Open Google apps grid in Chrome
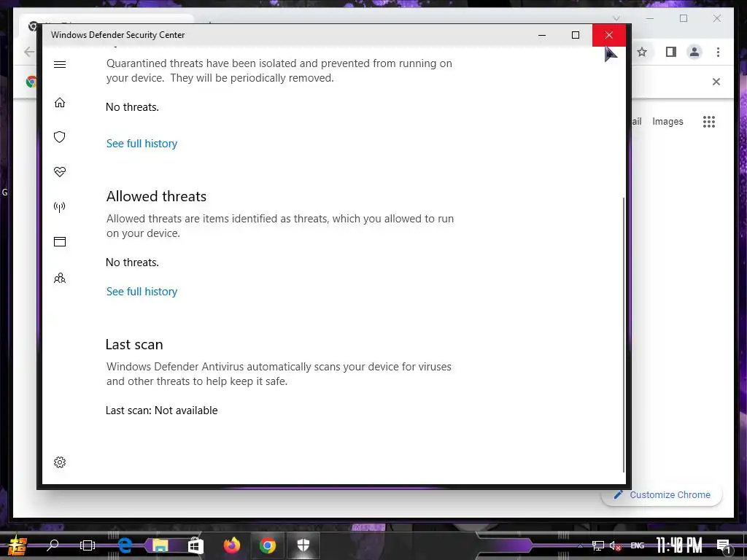Viewport: 747px width, 560px height. pyautogui.click(x=709, y=122)
